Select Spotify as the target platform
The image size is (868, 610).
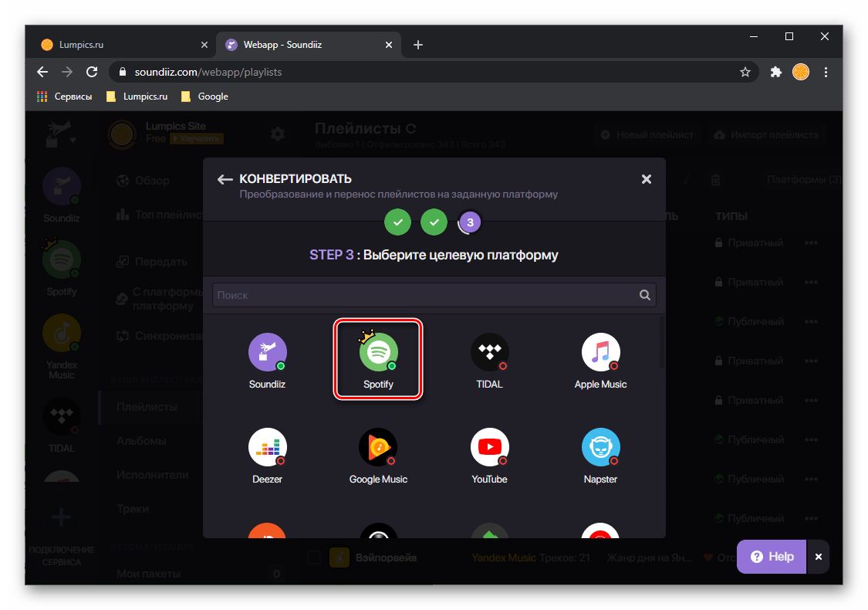(x=378, y=358)
